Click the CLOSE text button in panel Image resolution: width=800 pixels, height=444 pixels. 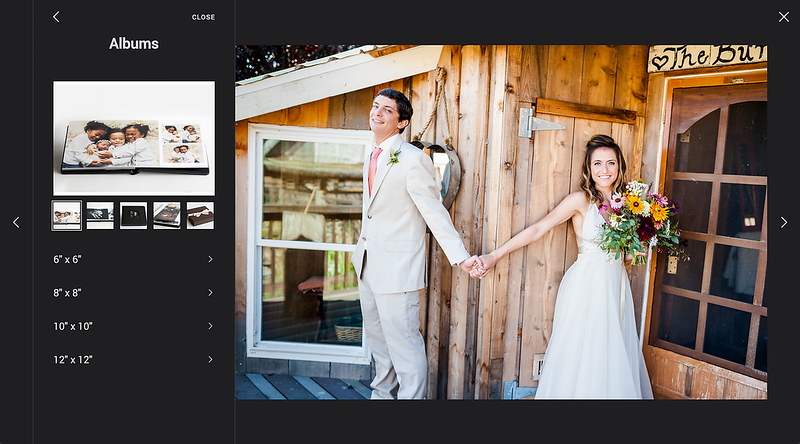203,17
